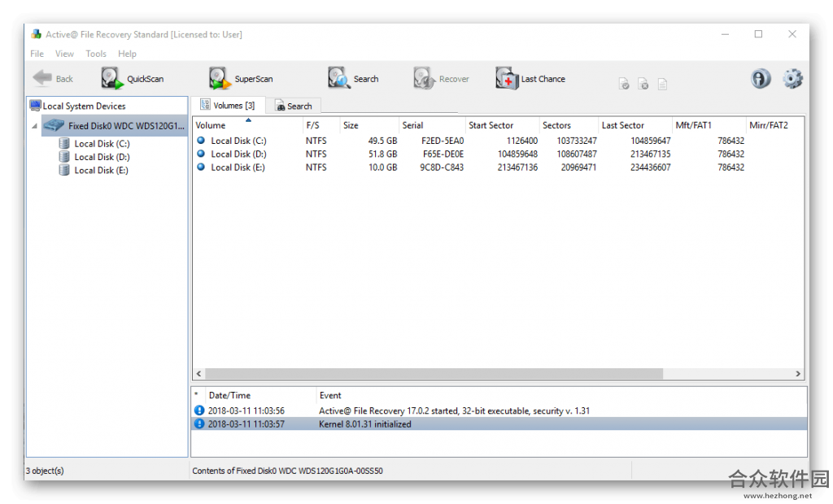Click blue bullet of Local Disk (C:) volume row
The width and height of the screenshot is (833, 504).
pos(201,140)
